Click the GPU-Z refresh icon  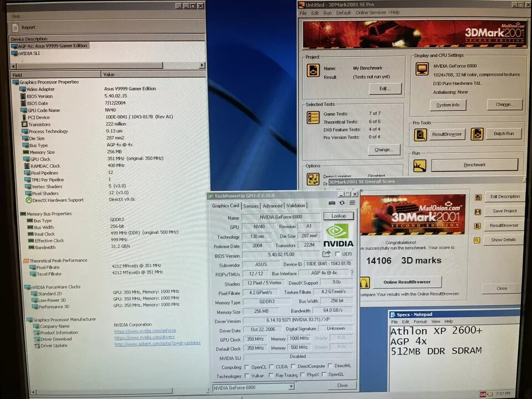click(x=342, y=203)
